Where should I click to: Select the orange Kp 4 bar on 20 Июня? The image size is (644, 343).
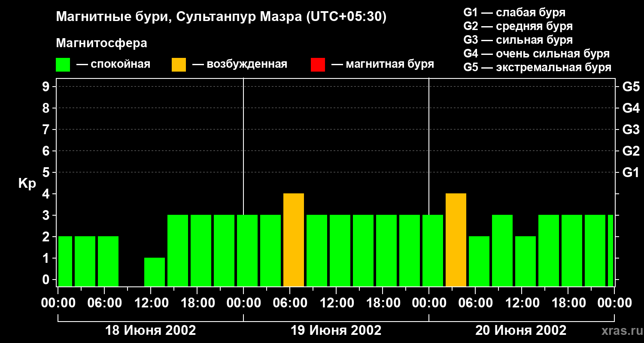[x=456, y=240]
